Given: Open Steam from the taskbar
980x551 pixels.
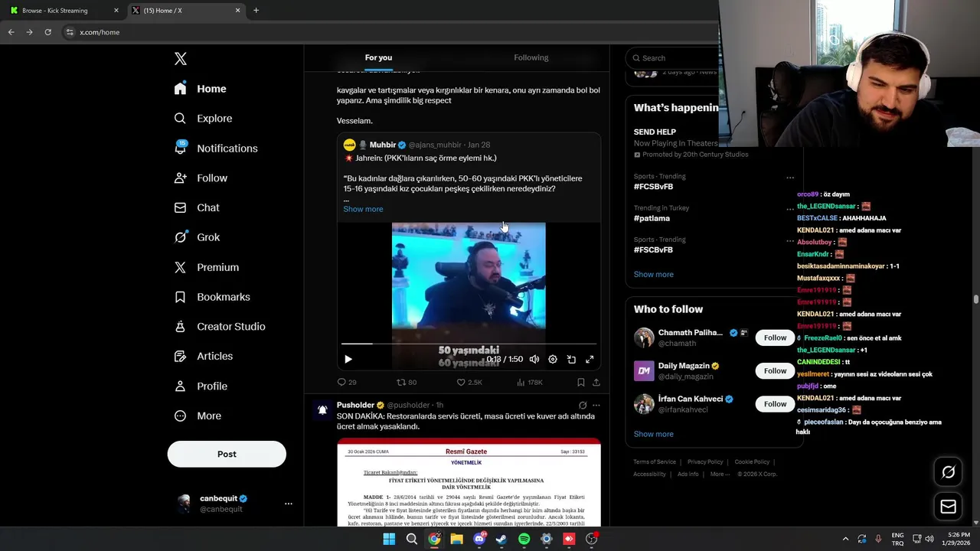Looking at the screenshot, I should point(501,540).
